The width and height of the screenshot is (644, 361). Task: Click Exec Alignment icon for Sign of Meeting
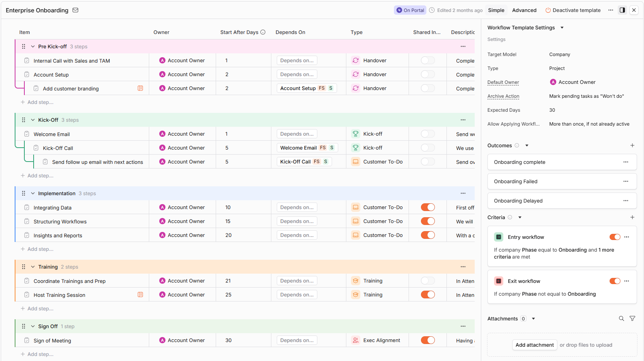(x=356, y=340)
